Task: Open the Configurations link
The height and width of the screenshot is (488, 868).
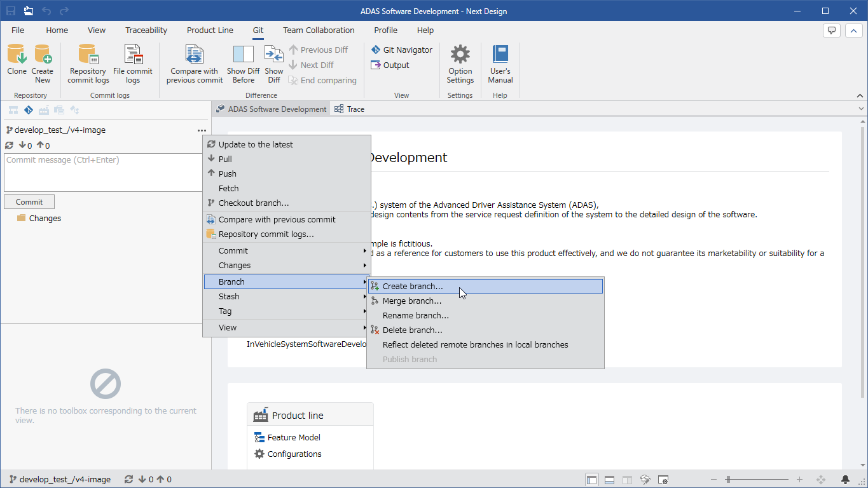Action: pos(287,454)
